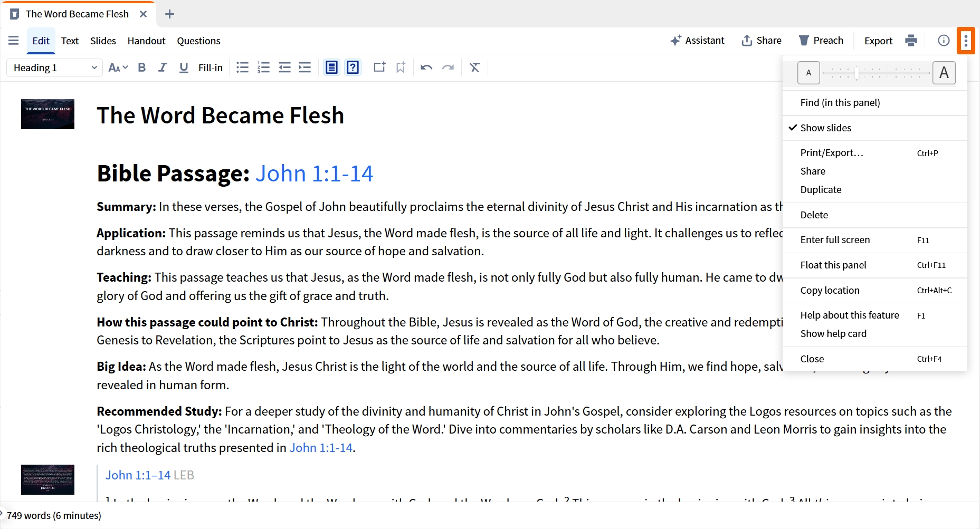Click the Preach button
The height and width of the screenshot is (529, 980).
[821, 41]
